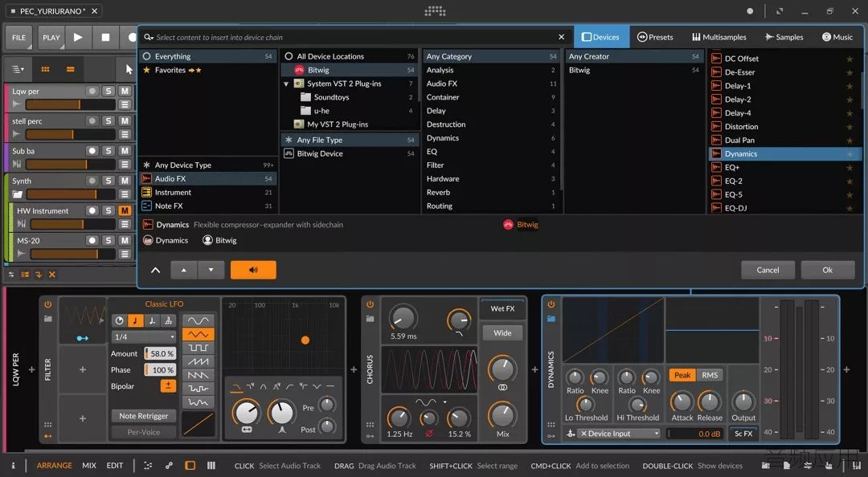Viewport: 868px width, 477px height.
Task: Switch to the MIX view
Action: [89, 466]
